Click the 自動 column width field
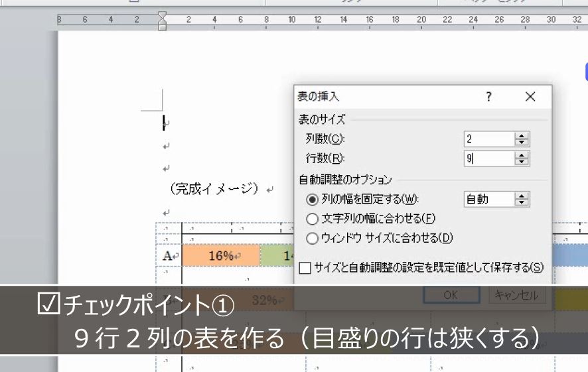Viewport: 588px width, 372px height. coord(489,200)
